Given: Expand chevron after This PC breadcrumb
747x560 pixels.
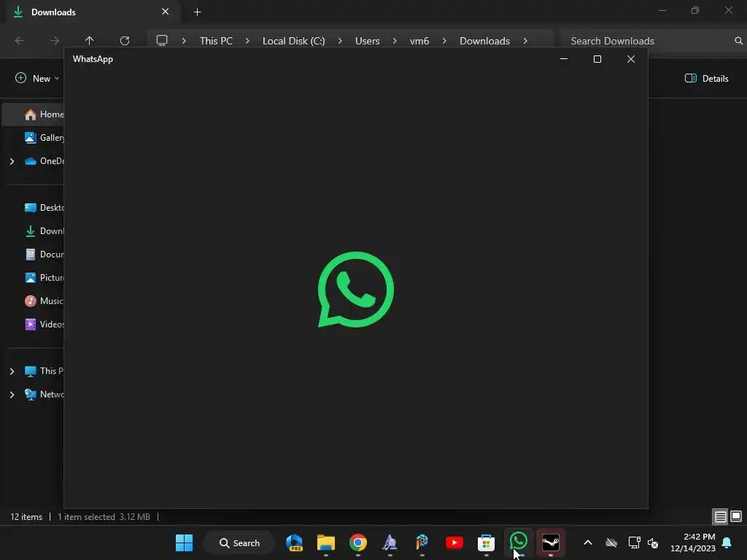Looking at the screenshot, I should (247, 41).
